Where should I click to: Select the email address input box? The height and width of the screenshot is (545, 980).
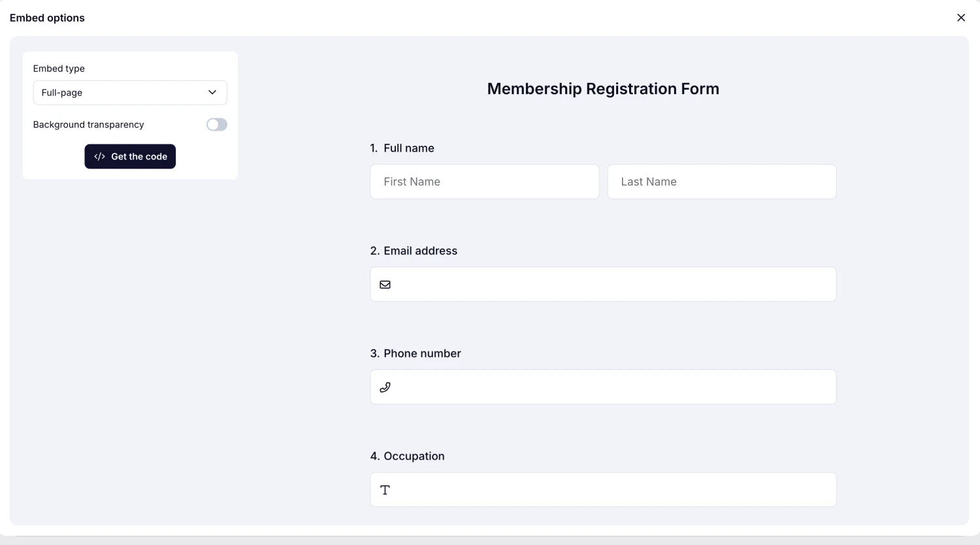click(602, 284)
